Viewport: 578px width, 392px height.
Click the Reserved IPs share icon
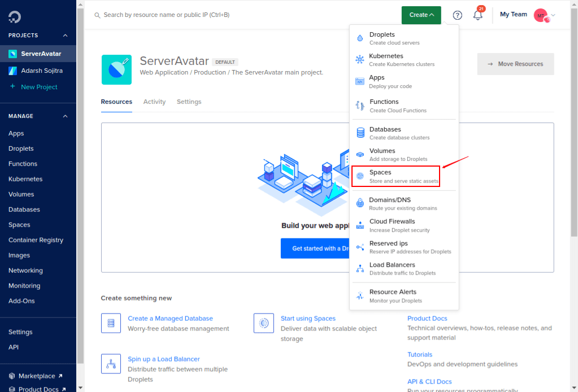(360, 247)
